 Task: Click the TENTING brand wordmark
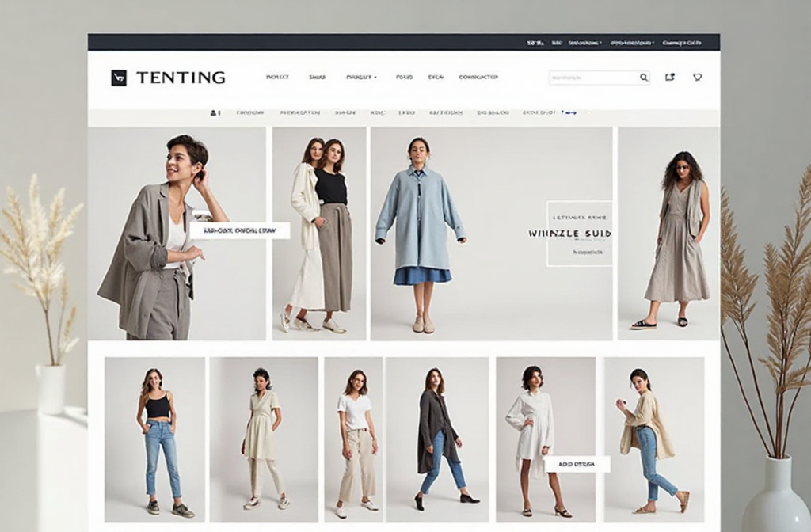pyautogui.click(x=181, y=78)
